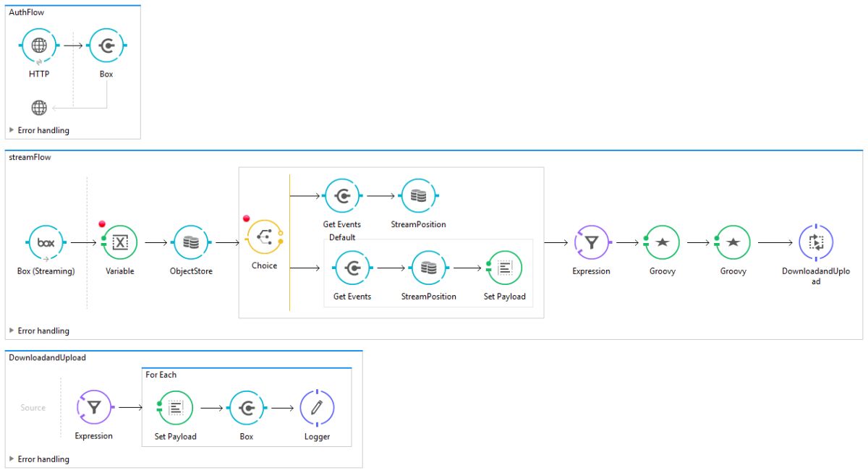
Task: Click the red breakpoint marker on Variable
Action: point(102,224)
